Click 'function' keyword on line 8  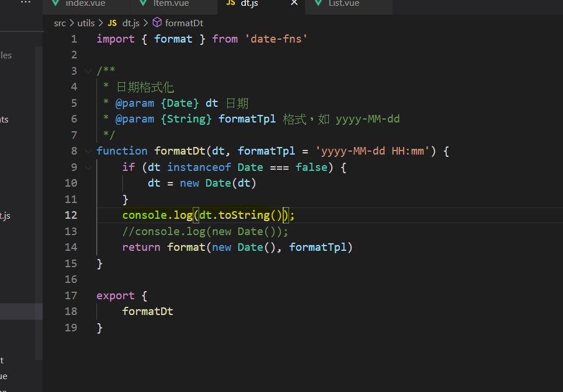click(122, 151)
